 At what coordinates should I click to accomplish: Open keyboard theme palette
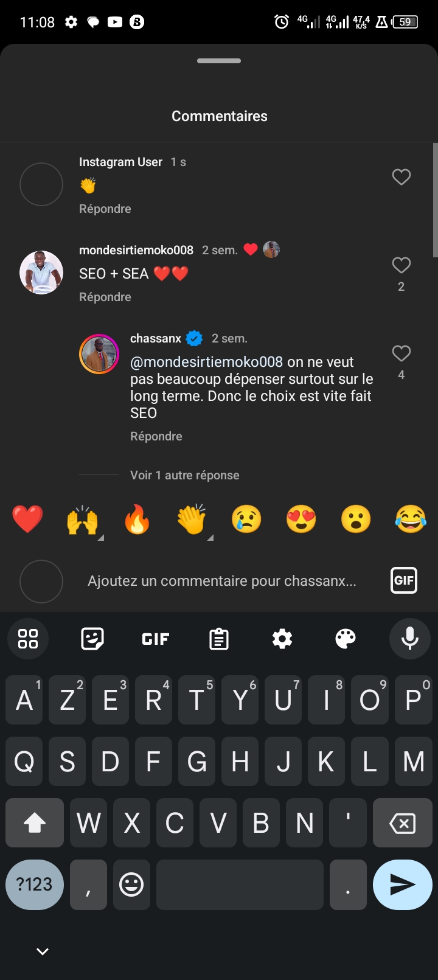tap(346, 639)
